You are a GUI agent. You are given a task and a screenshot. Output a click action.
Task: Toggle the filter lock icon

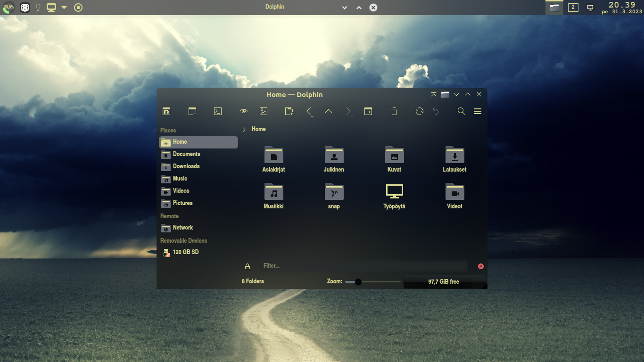pyautogui.click(x=248, y=266)
